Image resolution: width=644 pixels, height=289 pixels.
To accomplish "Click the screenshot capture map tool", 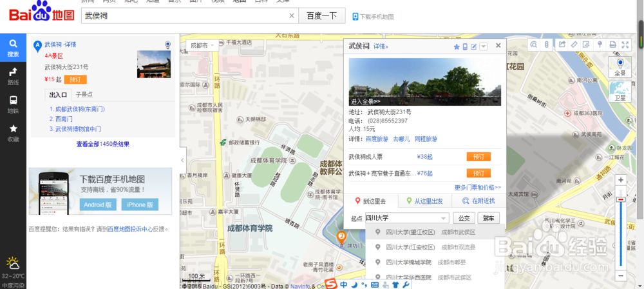I will [x=587, y=45].
